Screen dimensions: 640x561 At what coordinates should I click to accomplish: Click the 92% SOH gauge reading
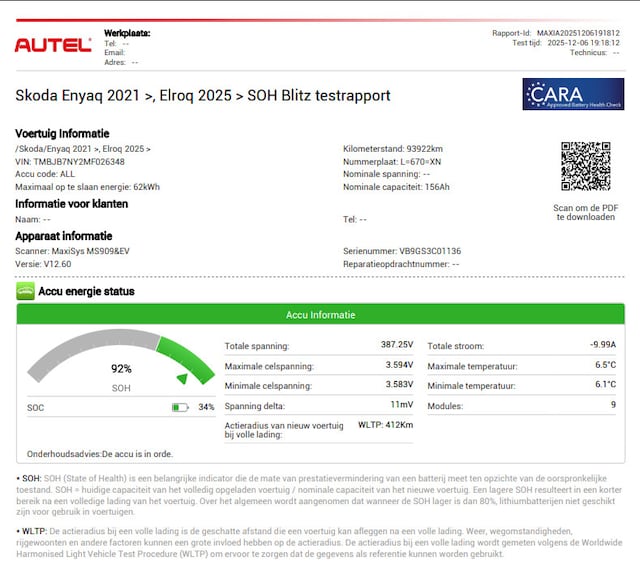(121, 368)
